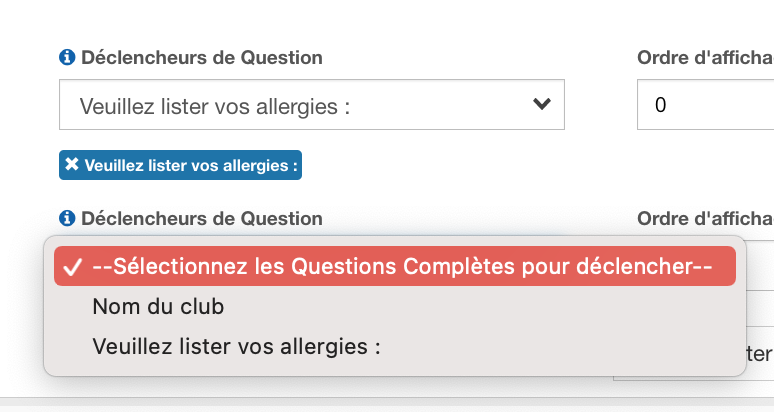Viewport: 774px width, 412px height.
Task: Click info icon beside first Déclencheurs de Question
Action: (67, 57)
